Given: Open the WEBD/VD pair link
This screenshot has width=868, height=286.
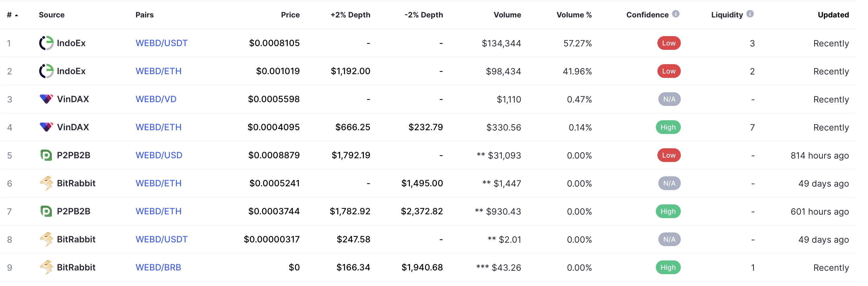Looking at the screenshot, I should pos(156,99).
